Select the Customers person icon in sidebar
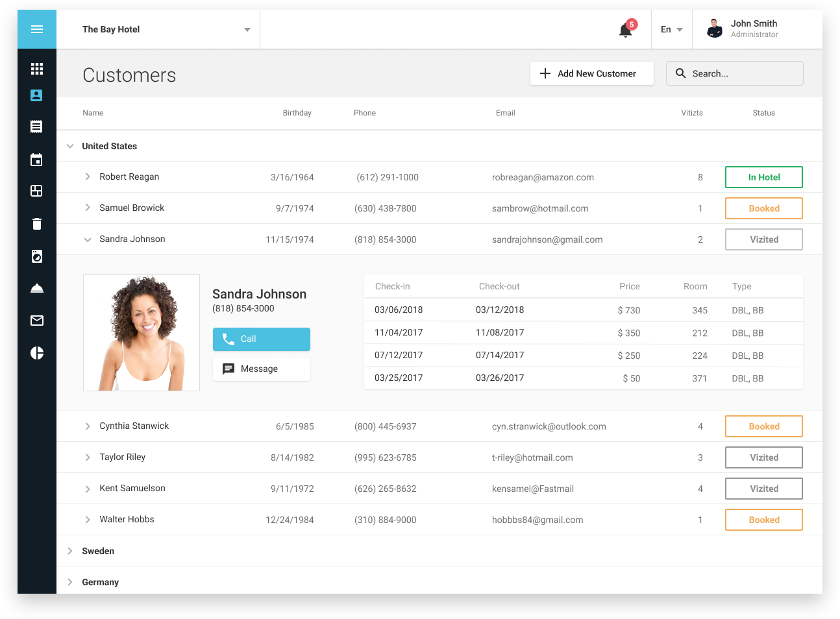The width and height of the screenshot is (840, 619). click(x=37, y=95)
